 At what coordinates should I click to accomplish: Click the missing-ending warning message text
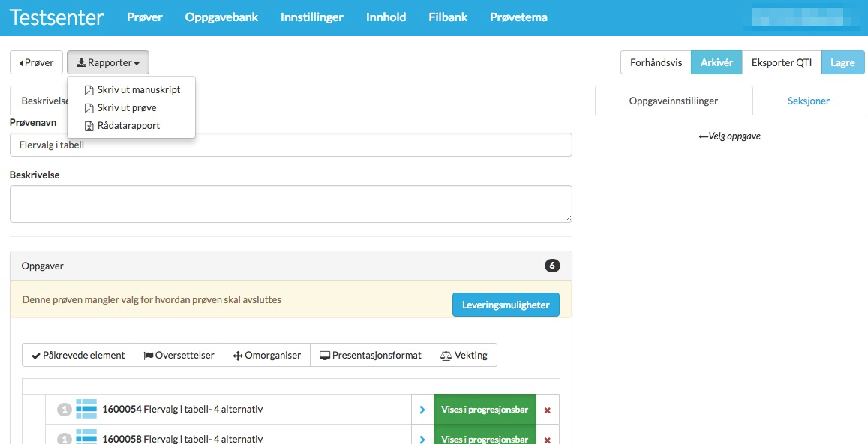tap(152, 299)
